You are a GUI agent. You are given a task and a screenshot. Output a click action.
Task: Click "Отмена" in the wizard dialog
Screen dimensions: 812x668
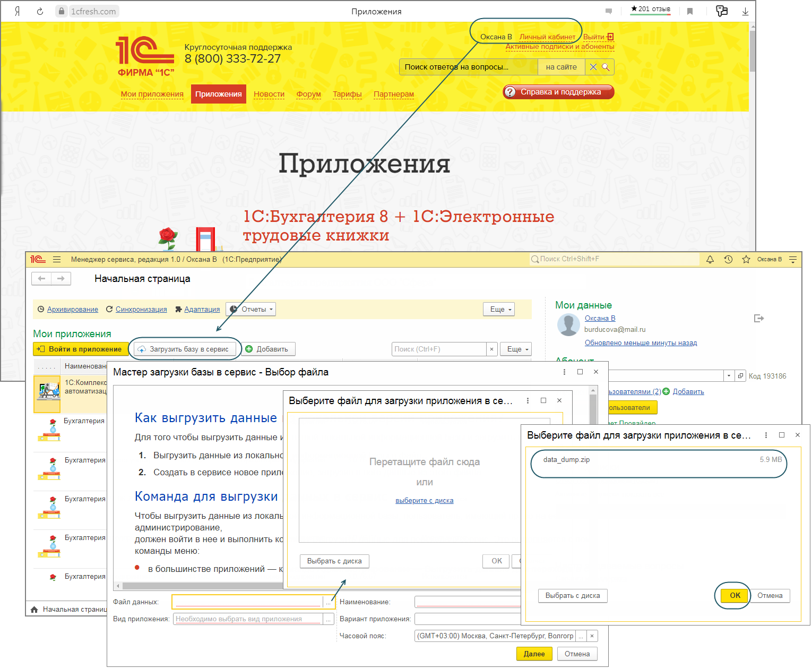(577, 654)
